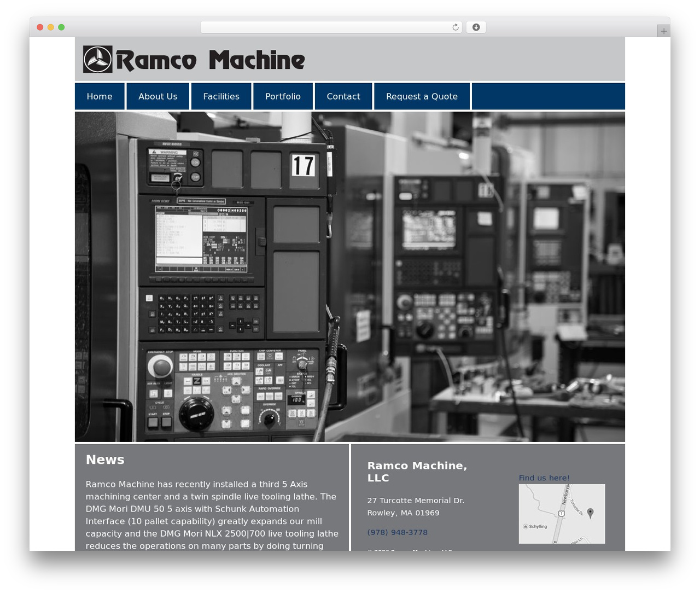This screenshot has width=700, height=593.
Task: Click the CNC machine hero photo
Action: pos(350,276)
